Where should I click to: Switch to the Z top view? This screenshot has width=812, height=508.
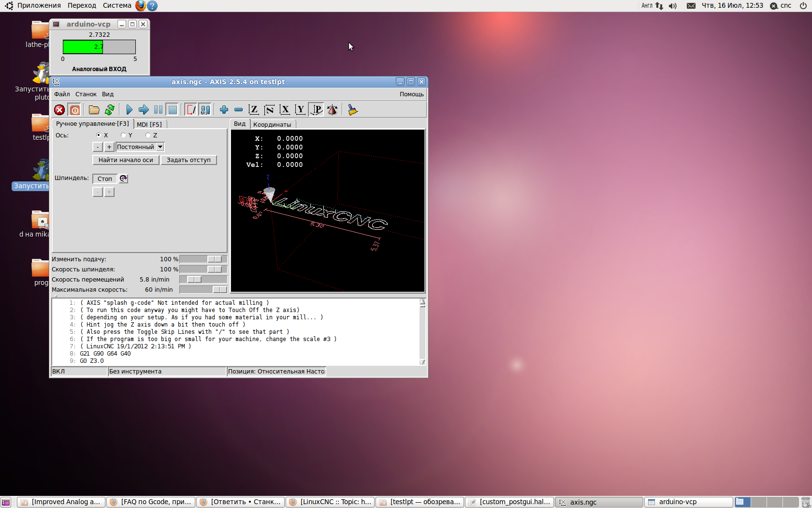pos(253,110)
